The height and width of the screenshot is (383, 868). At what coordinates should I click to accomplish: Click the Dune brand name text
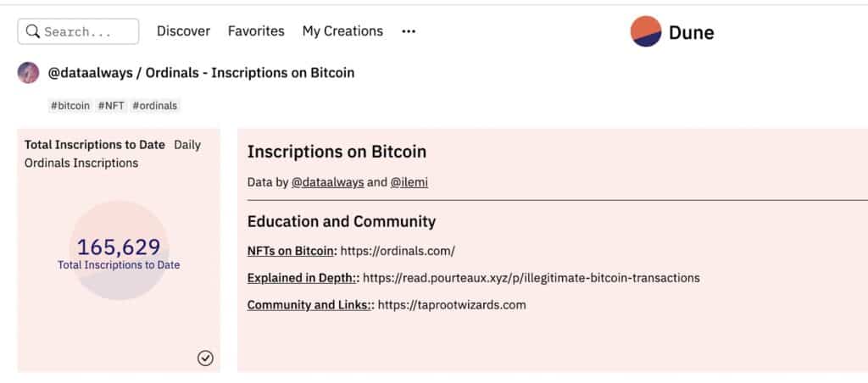692,33
